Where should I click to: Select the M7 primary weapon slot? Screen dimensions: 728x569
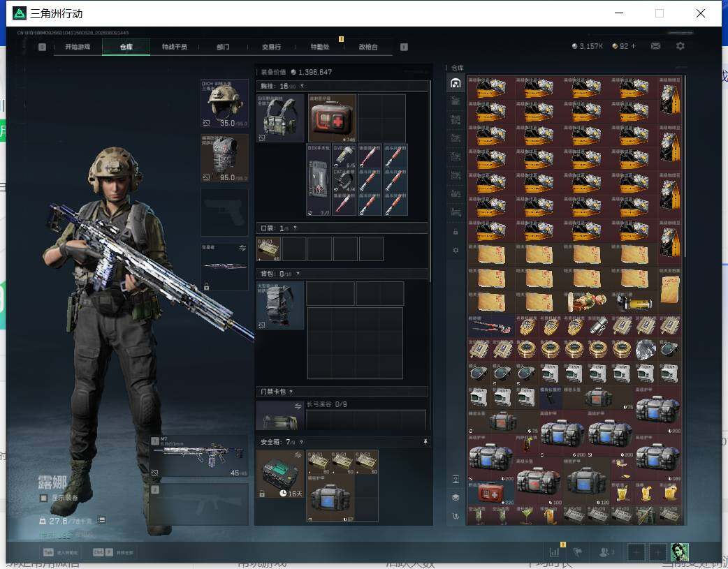click(x=198, y=456)
